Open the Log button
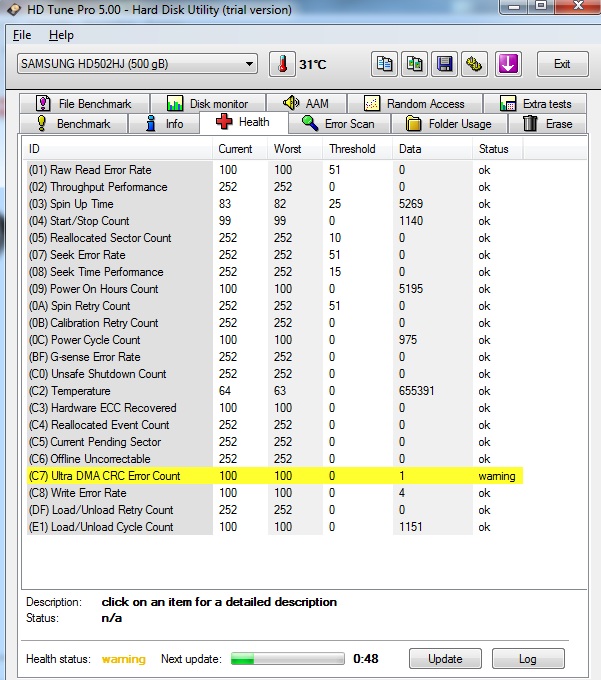This screenshot has height=680, width=601. point(528,659)
